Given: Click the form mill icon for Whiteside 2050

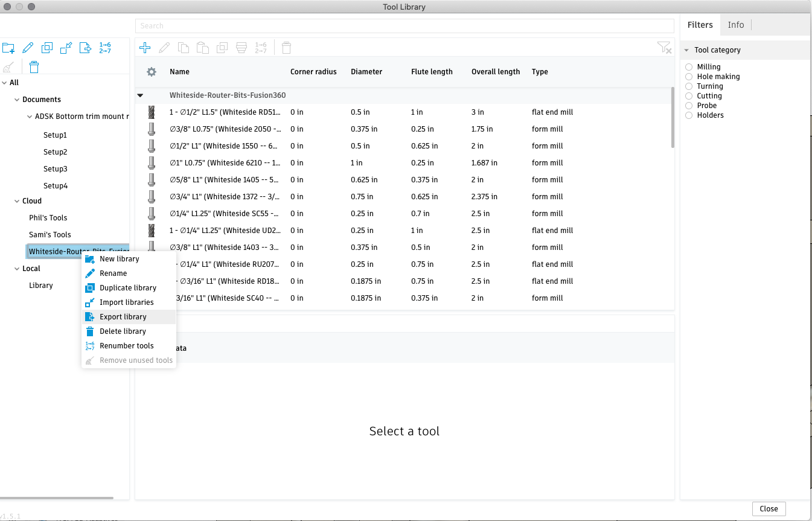Looking at the screenshot, I should point(152,129).
